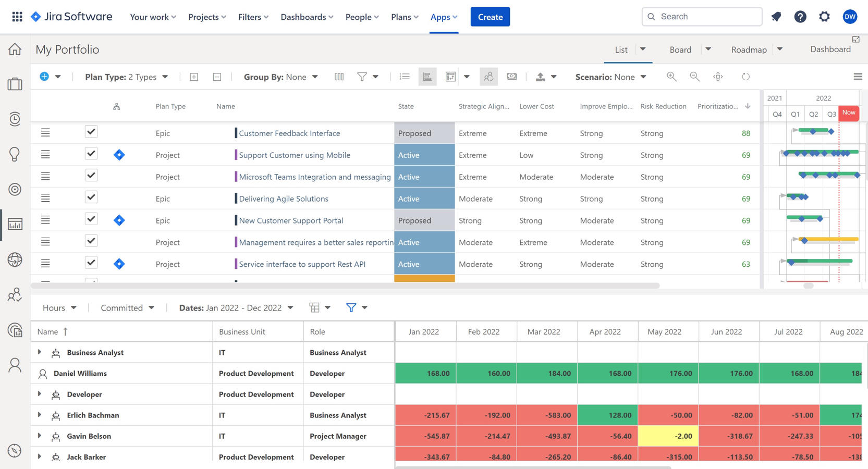Click the refresh icon in toolbar
The image size is (868, 469).
[745, 77]
